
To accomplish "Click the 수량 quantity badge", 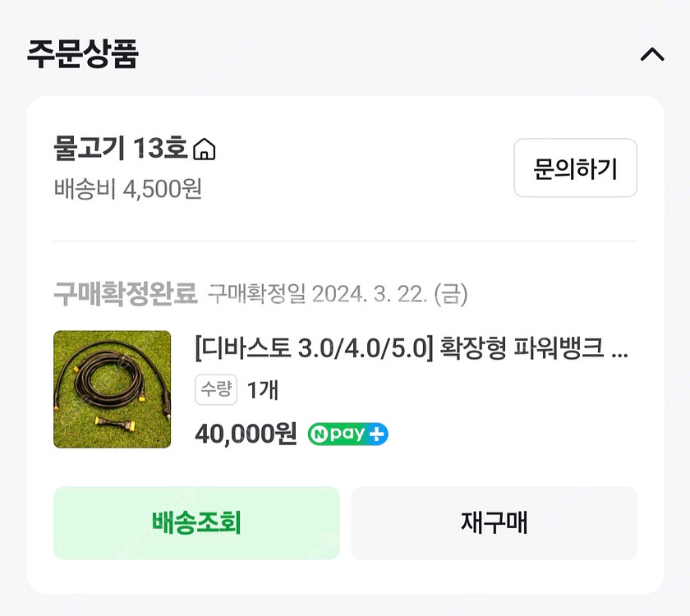I will pyautogui.click(x=215, y=390).
